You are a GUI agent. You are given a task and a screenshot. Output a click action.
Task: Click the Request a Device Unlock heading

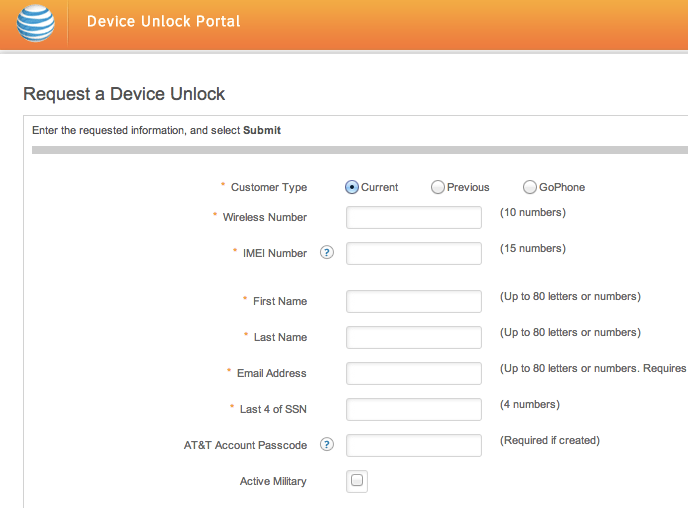tap(124, 94)
